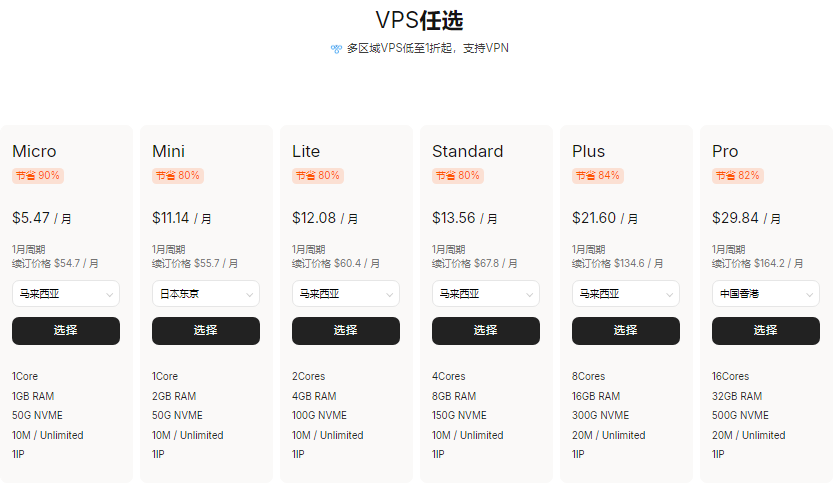Select the Plus plan button
Screen dimensions: 834x490
click(626, 331)
